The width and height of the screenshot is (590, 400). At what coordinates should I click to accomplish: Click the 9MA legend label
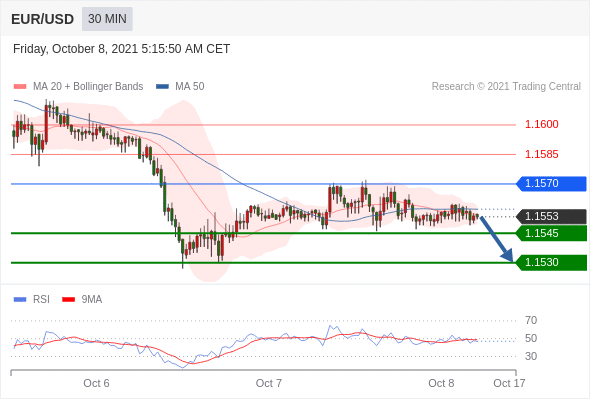pyautogui.click(x=92, y=300)
